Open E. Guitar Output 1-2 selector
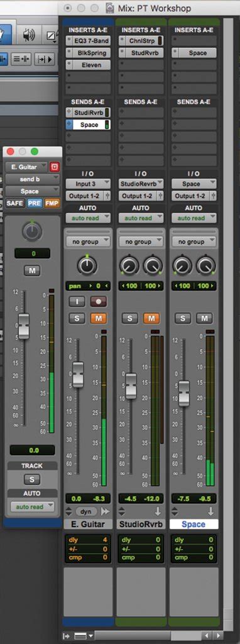240x644 pixels. (x=85, y=196)
